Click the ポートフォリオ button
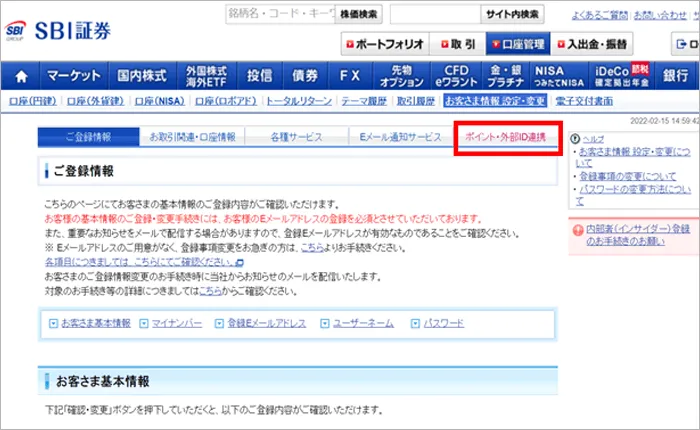700x430 pixels. (x=385, y=44)
